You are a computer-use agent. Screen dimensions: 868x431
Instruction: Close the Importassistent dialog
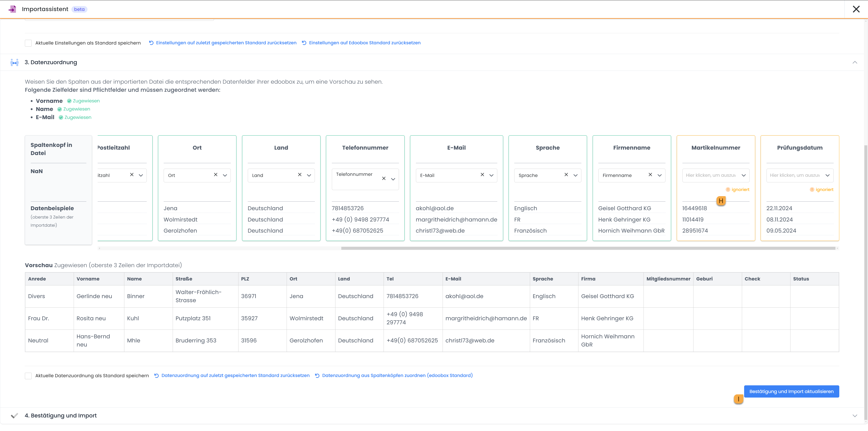pos(856,9)
